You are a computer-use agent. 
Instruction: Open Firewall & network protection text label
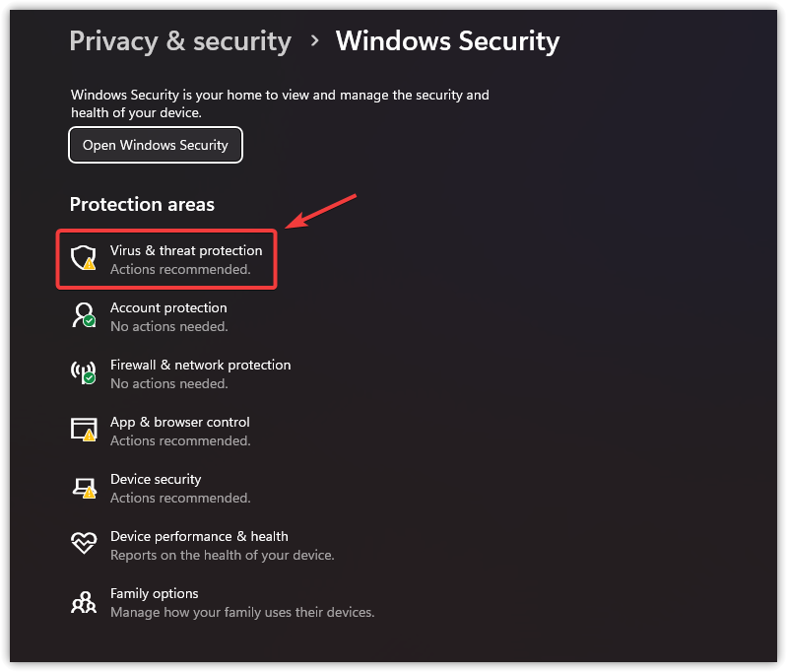[200, 365]
